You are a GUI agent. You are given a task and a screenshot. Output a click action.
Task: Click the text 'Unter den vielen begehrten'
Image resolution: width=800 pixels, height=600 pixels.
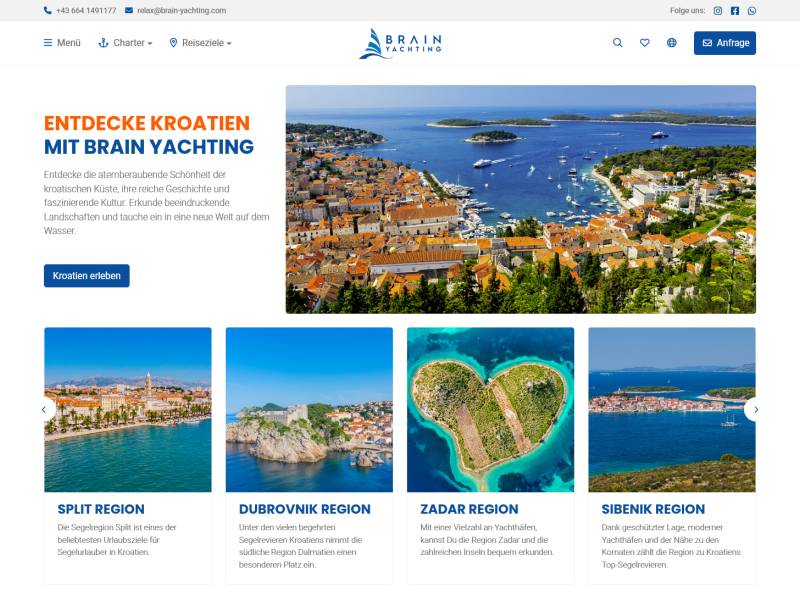pyautogui.click(x=287, y=528)
